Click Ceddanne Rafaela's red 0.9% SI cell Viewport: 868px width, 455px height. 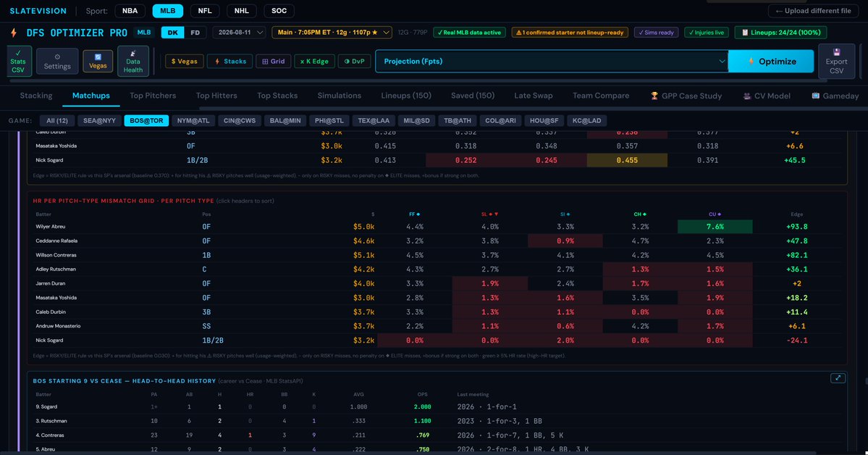(x=565, y=241)
